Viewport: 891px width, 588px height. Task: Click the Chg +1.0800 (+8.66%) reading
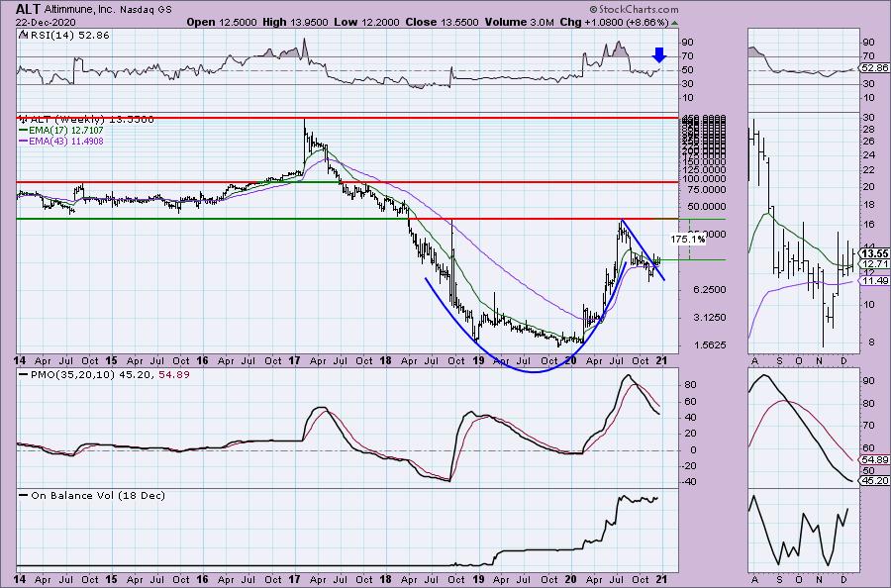click(x=614, y=22)
